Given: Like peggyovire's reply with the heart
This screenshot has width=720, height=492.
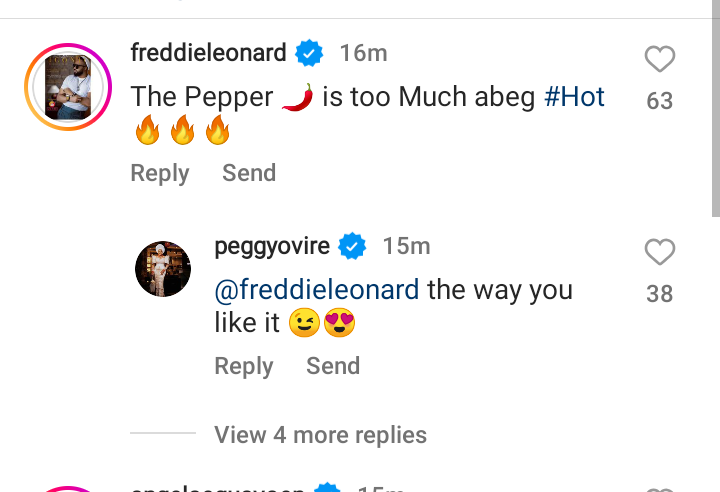Looking at the screenshot, I should coord(660,253).
